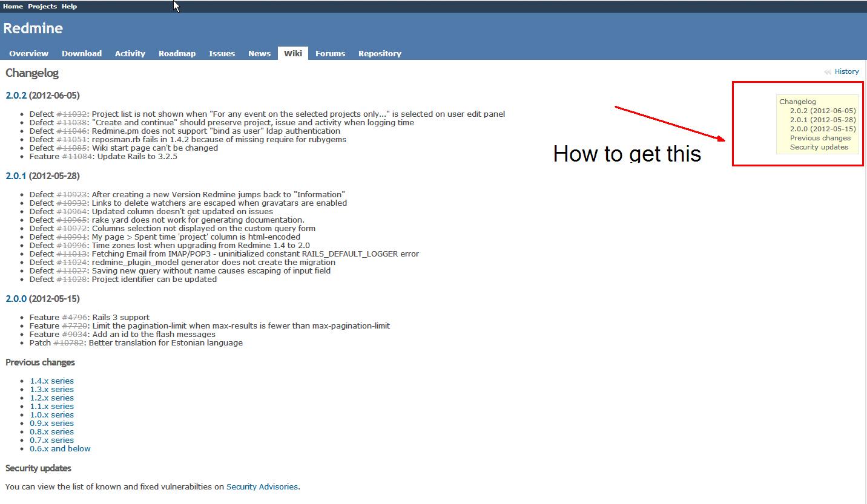867x504 pixels.
Task: Jump to 2.0.0 in table of contents
Action: click(x=823, y=129)
